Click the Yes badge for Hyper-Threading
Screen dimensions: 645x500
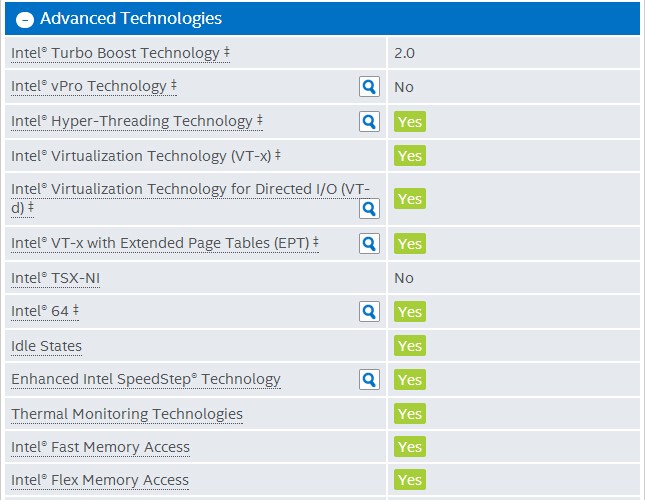(x=409, y=122)
